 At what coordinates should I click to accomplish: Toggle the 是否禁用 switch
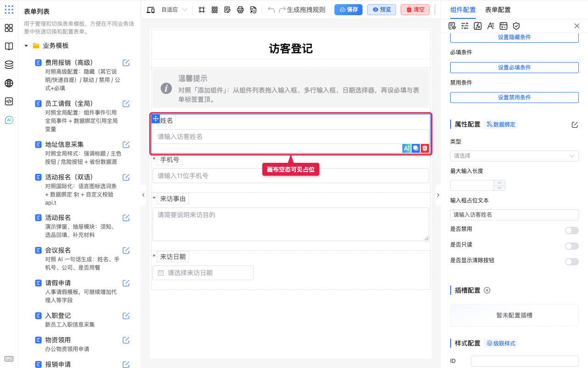pos(572,230)
